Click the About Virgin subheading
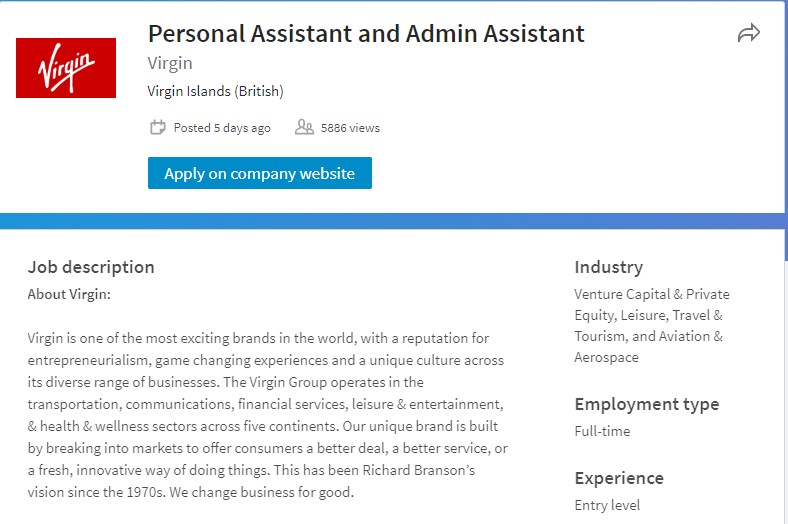 [x=69, y=294]
